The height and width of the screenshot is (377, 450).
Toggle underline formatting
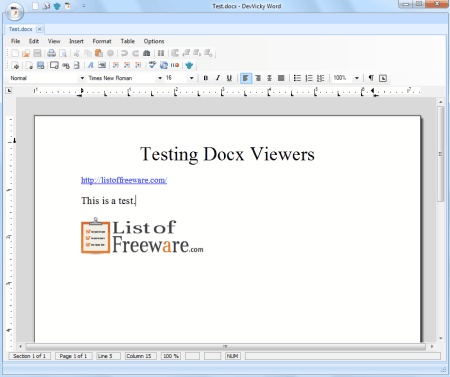coord(229,78)
